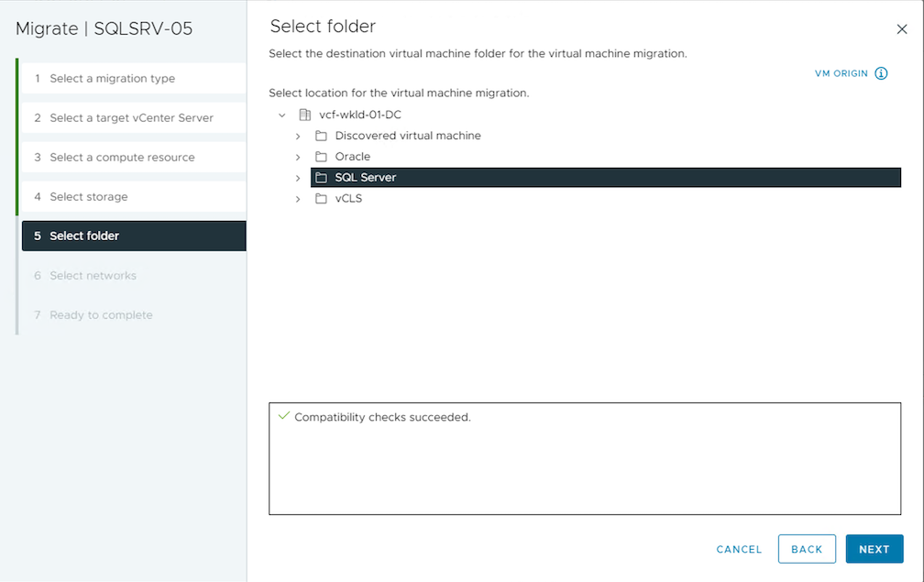Click the VM Origin info icon

881,73
